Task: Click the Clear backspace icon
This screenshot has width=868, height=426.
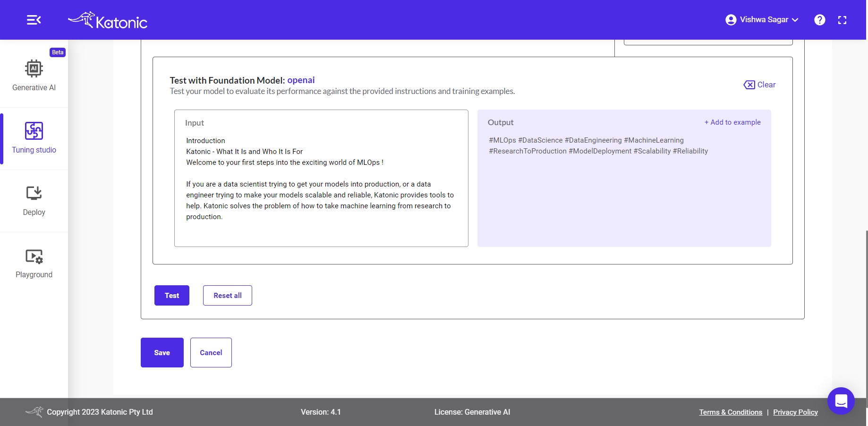Action: tap(749, 85)
